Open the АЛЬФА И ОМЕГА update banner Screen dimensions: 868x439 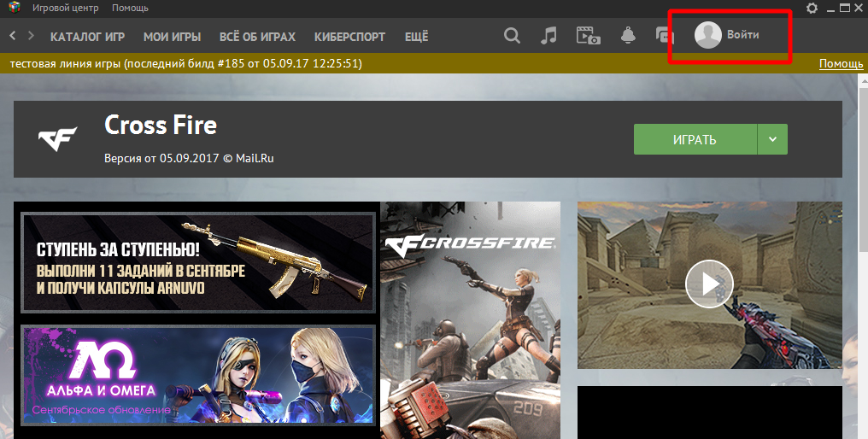pyautogui.click(x=198, y=375)
